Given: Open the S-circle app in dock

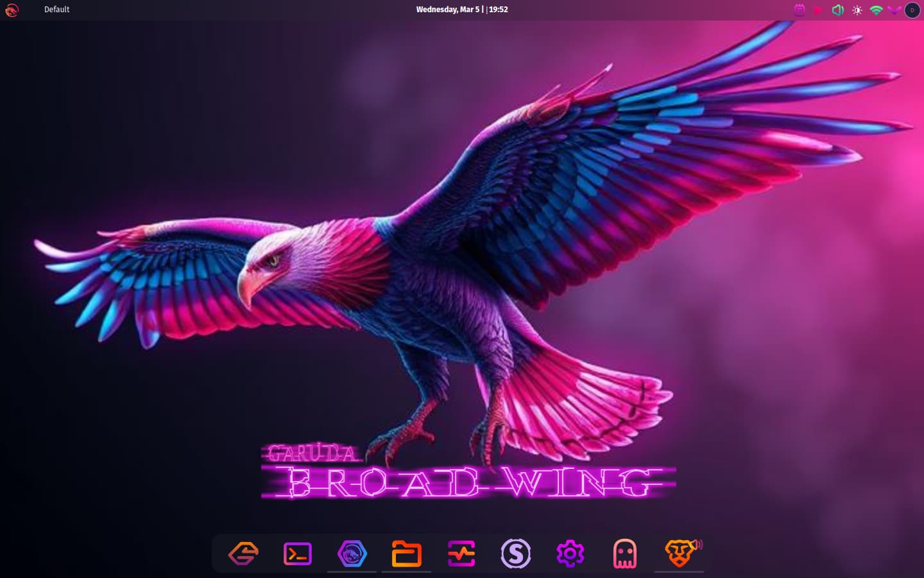Looking at the screenshot, I should tap(516, 554).
